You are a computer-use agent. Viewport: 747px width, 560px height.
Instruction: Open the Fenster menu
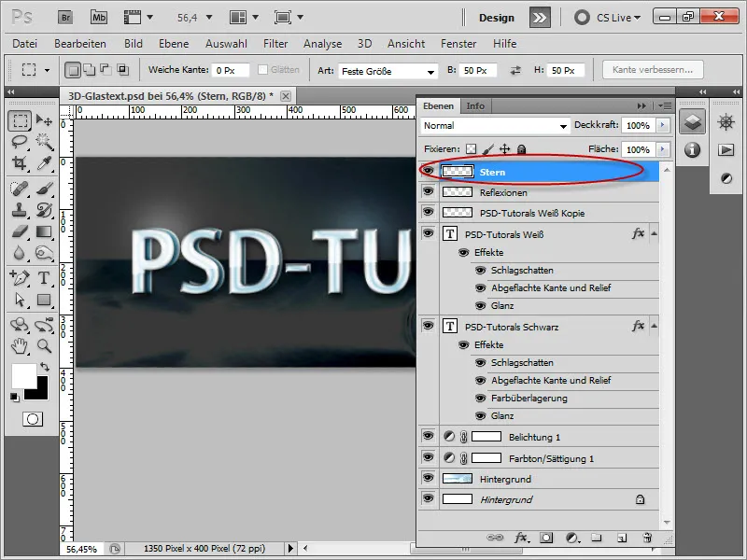[x=458, y=44]
